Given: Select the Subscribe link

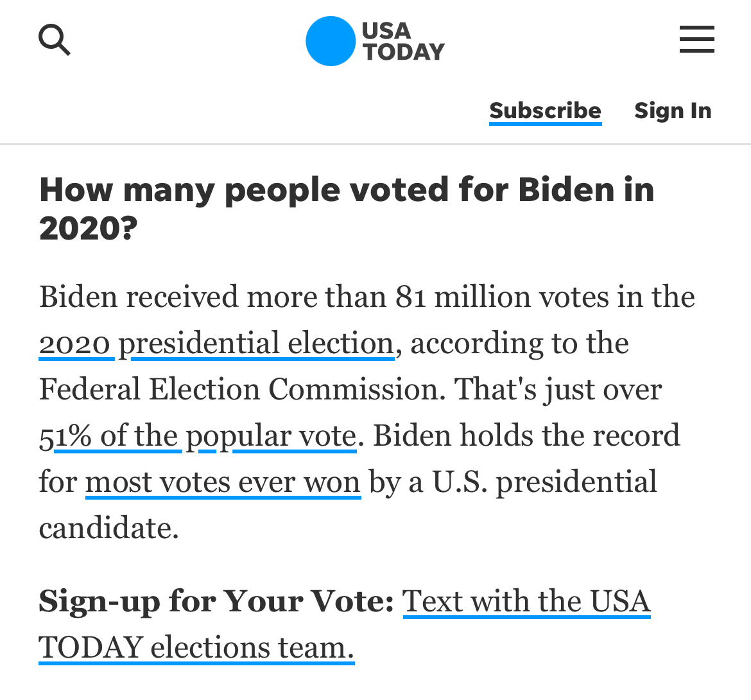Looking at the screenshot, I should 545,111.
